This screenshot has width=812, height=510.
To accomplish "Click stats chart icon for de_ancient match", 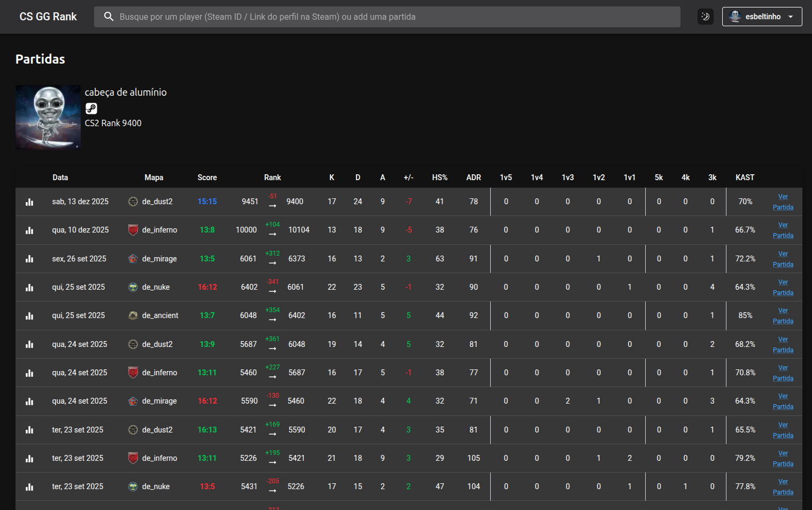I will (29, 316).
